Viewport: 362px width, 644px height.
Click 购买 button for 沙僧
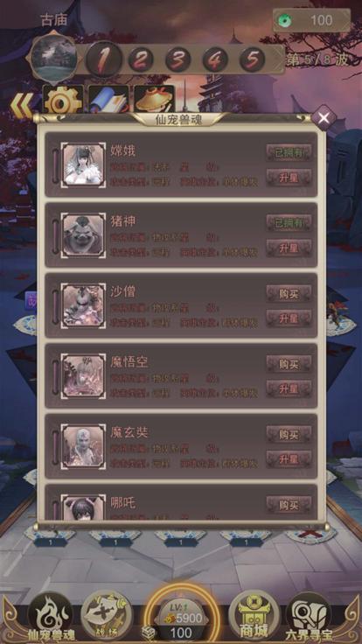coord(289,294)
